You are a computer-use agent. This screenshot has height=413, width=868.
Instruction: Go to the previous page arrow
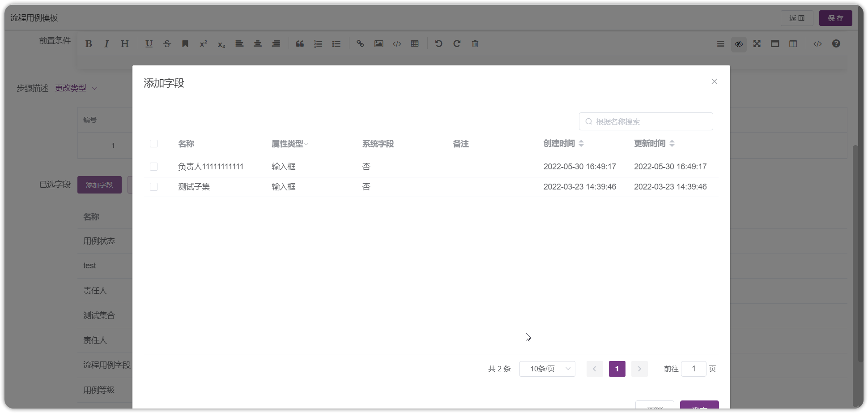(x=595, y=369)
